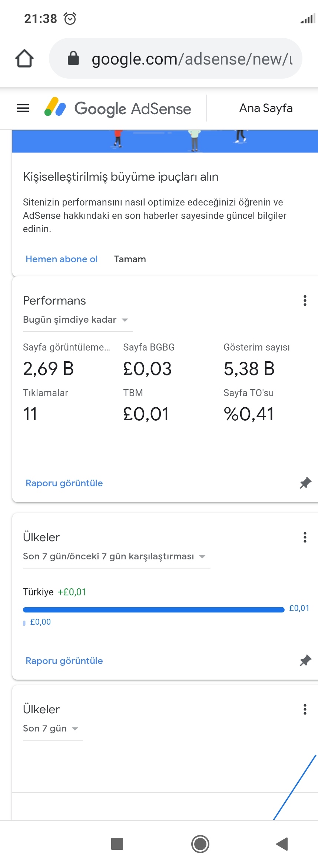Pin the Ülkeler comparison card

305,661
